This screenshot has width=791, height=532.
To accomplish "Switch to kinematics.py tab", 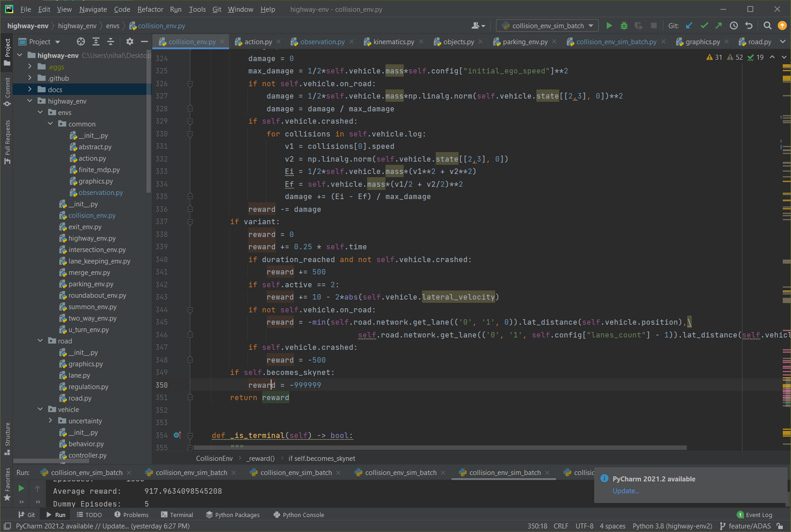I will 394,41.
